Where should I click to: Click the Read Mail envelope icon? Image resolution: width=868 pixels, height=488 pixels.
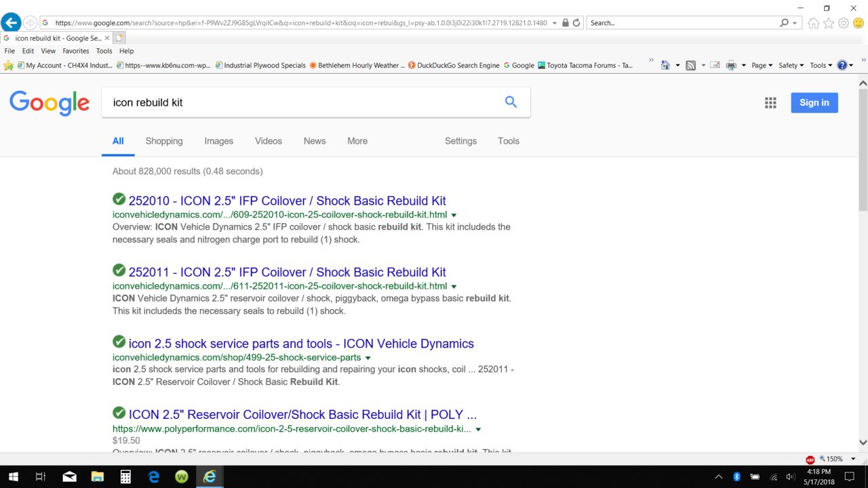715,65
